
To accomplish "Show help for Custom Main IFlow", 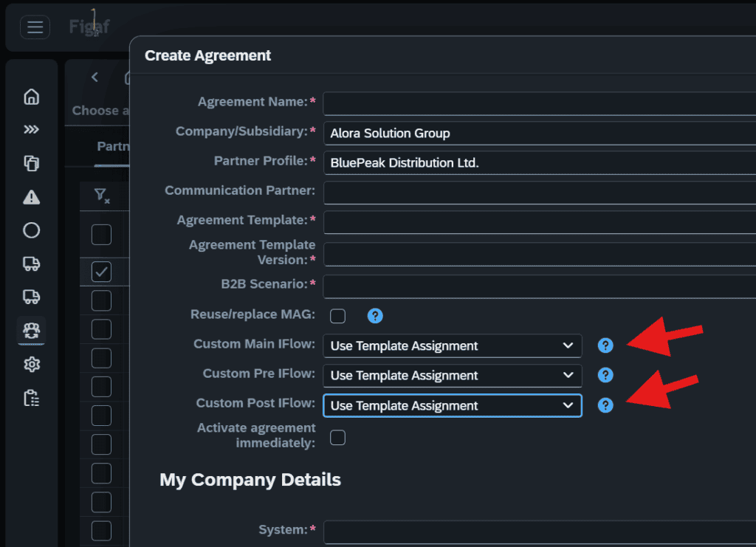I will (605, 345).
